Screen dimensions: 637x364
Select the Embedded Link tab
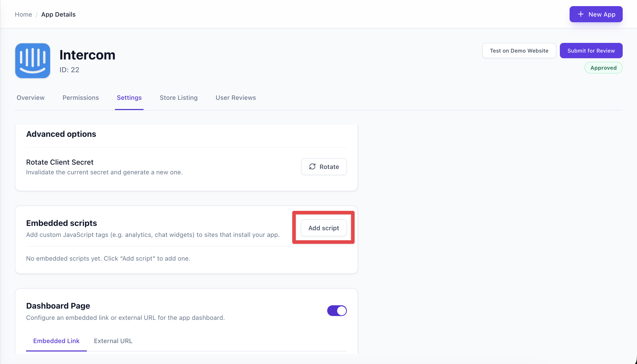pos(56,341)
